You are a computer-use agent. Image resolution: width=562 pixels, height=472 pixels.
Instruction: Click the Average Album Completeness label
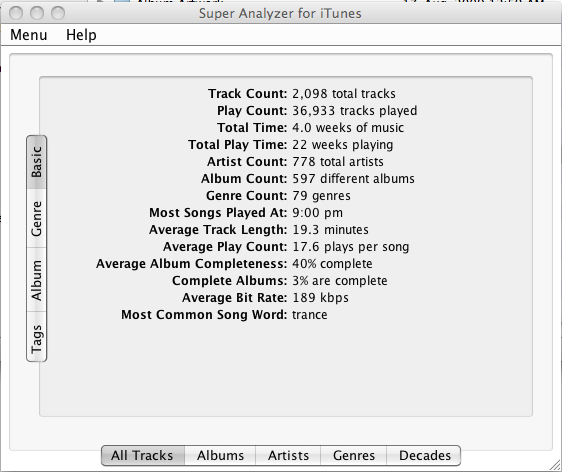point(192,264)
